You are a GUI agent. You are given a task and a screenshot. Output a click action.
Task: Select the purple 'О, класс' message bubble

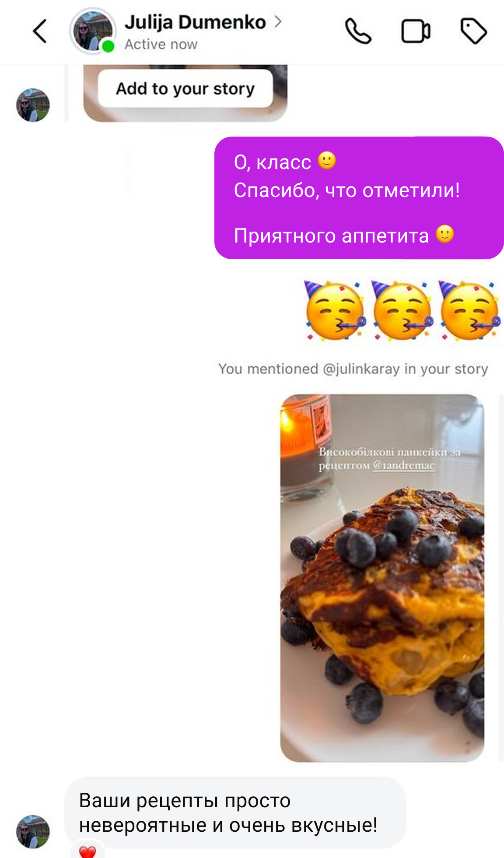359,198
